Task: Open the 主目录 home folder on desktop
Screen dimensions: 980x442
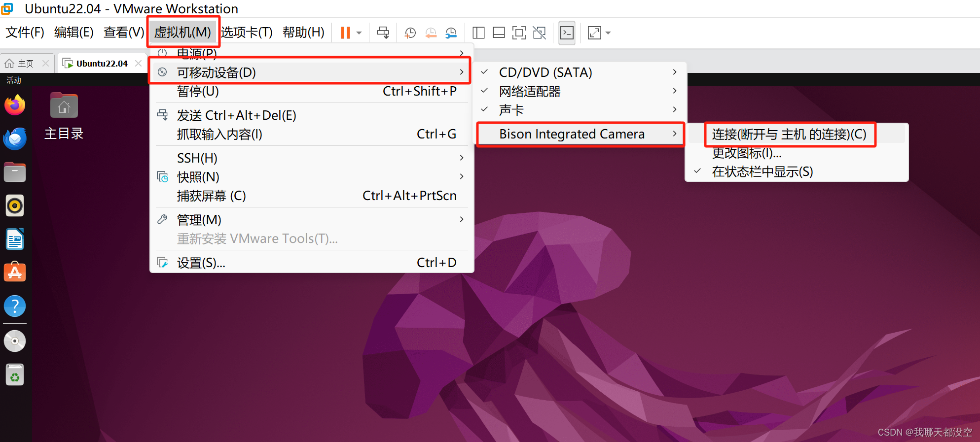Action: 64,116
